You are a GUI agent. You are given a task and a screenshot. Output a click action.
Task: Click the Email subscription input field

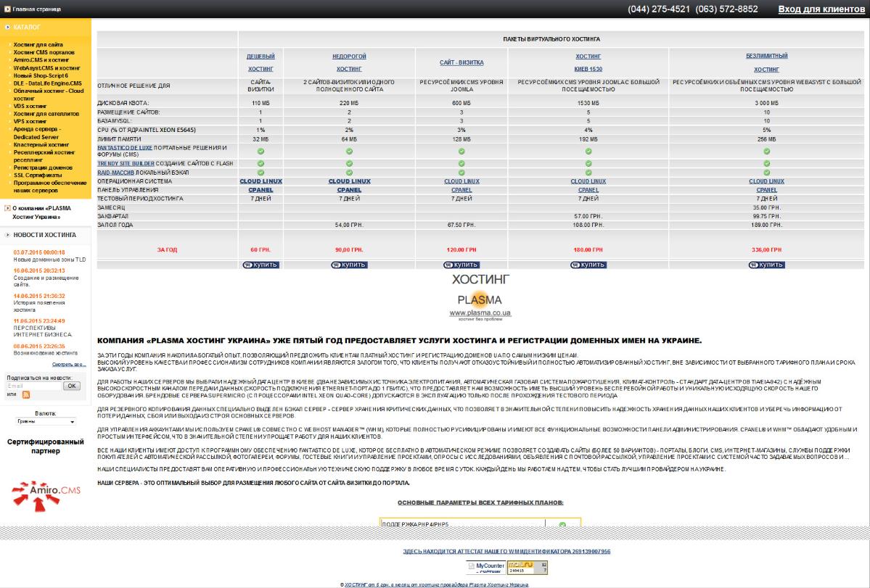[x=34, y=386]
